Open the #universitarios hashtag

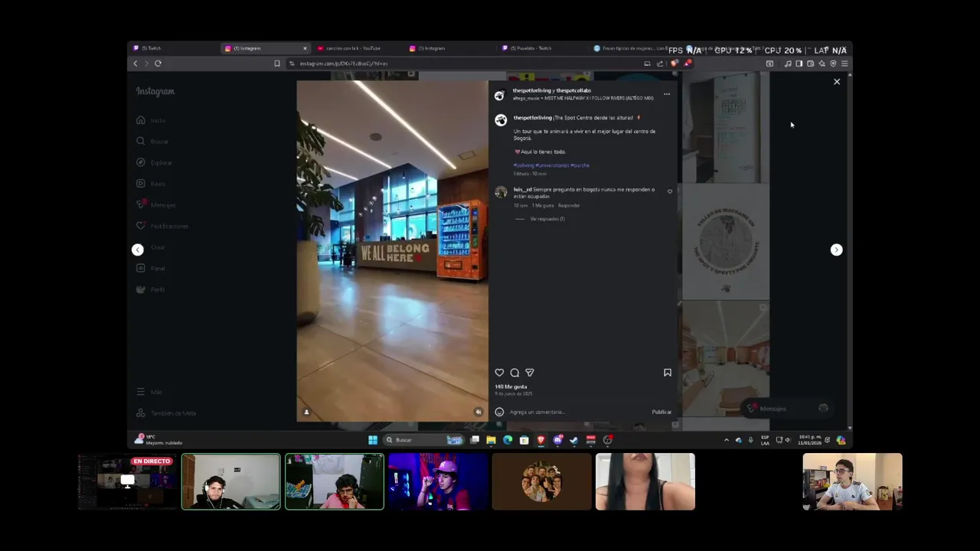click(552, 165)
